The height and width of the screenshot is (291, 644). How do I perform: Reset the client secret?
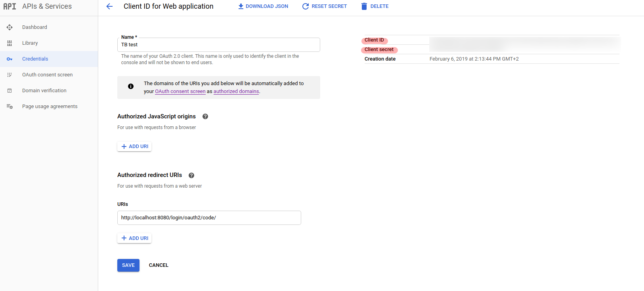pos(325,6)
